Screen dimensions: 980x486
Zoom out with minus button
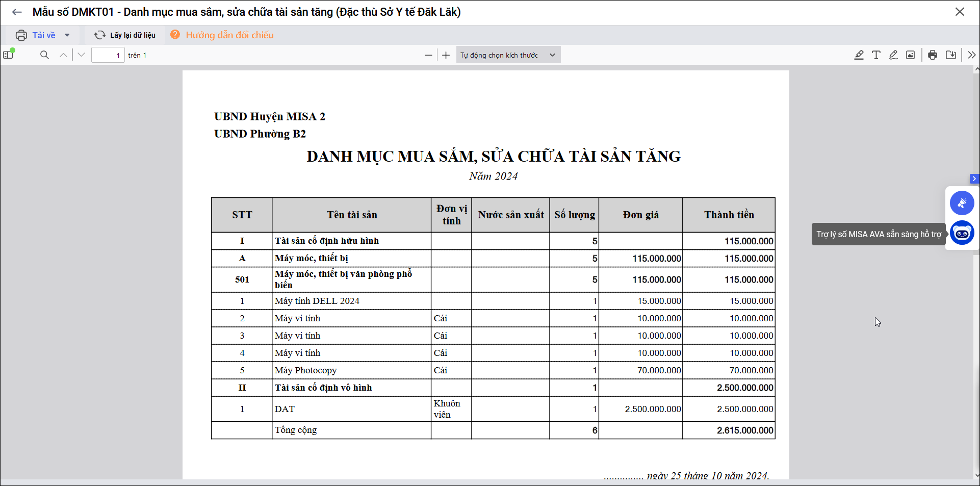point(428,55)
